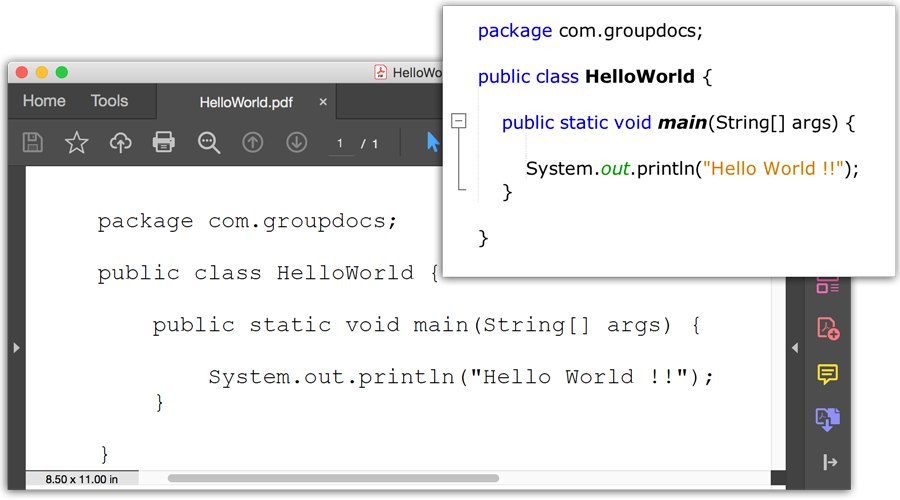This screenshot has width=900, height=500.
Task: Open the Organize Pages tool in the sidebar
Action: [x=828, y=285]
